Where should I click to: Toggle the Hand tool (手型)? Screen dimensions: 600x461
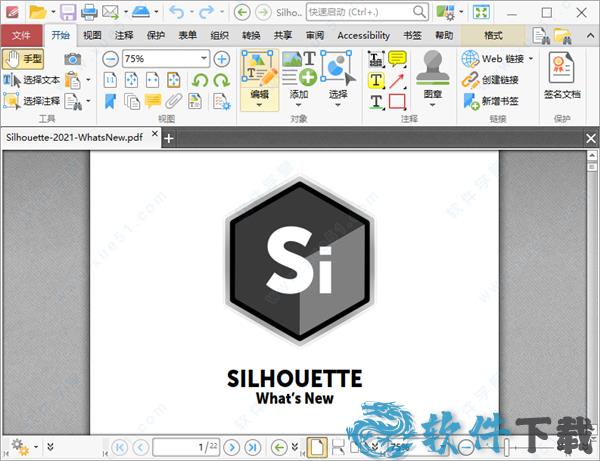click(23, 59)
